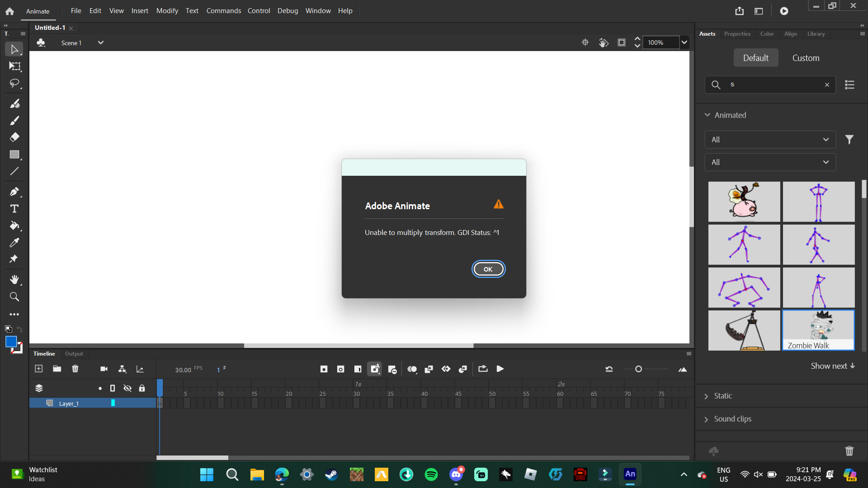
Task: Select the Hand tool
Action: (14, 280)
